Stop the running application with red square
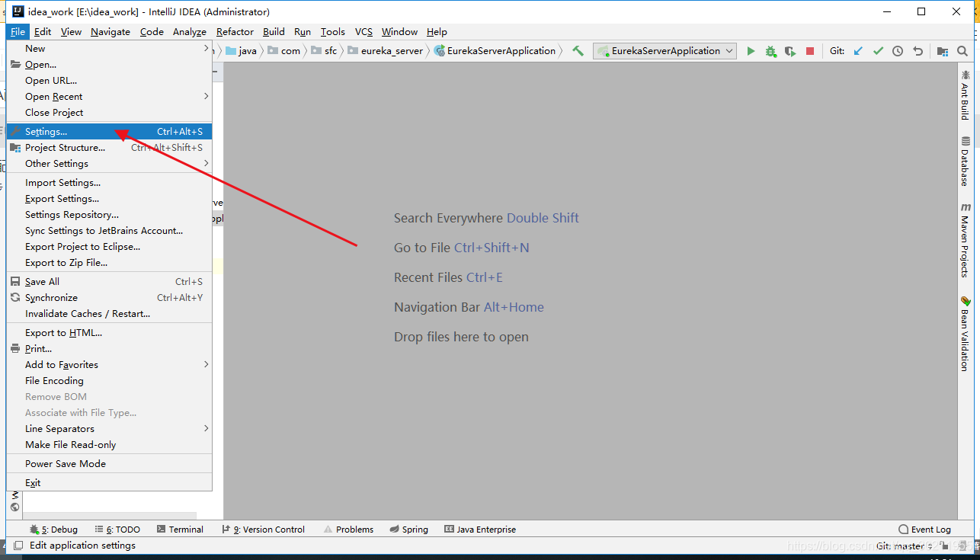Image resolution: width=980 pixels, height=560 pixels. (x=810, y=51)
